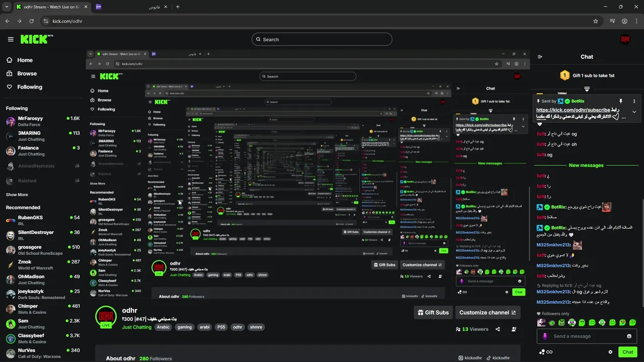Viewport: 644px width, 362px height.
Task: Open RubenGKS recommended channel
Action: click(43, 220)
